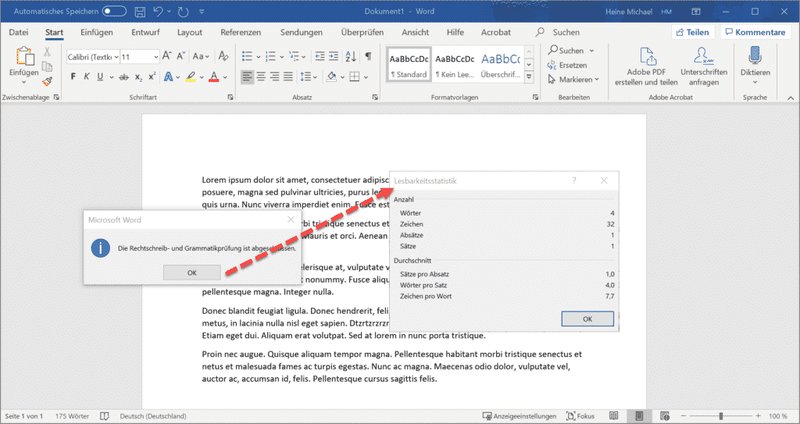Open the Referenzen tab

(x=241, y=32)
